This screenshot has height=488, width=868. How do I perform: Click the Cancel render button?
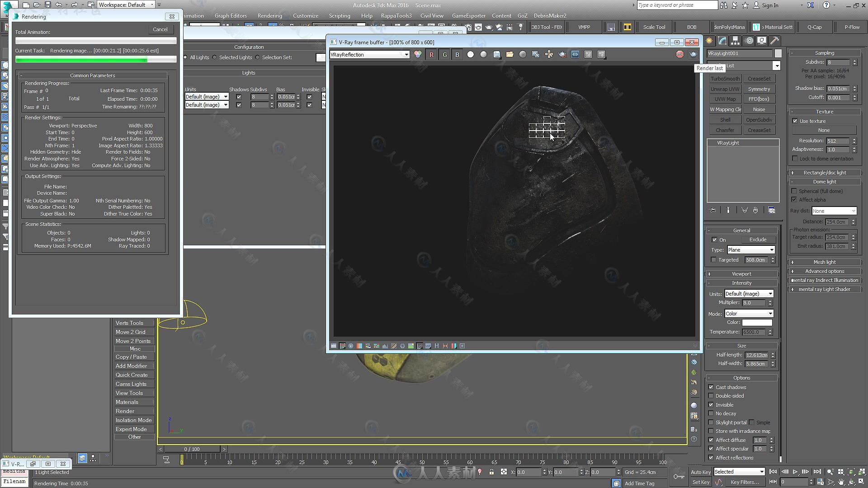pyautogui.click(x=160, y=29)
